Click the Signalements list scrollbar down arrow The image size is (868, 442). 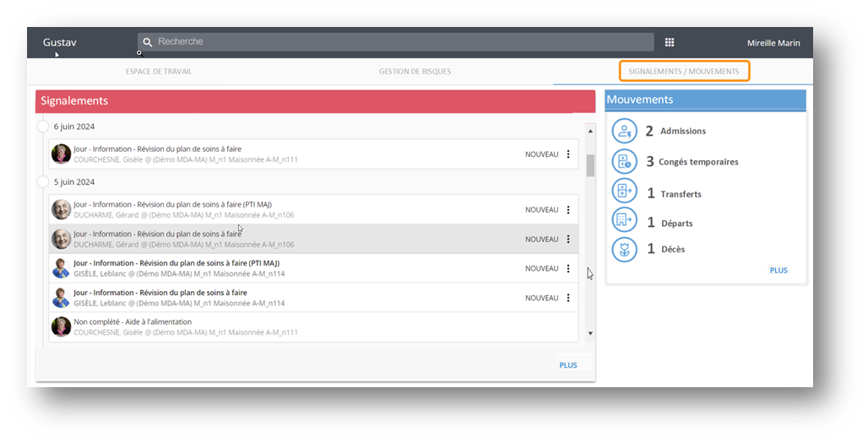tap(590, 333)
